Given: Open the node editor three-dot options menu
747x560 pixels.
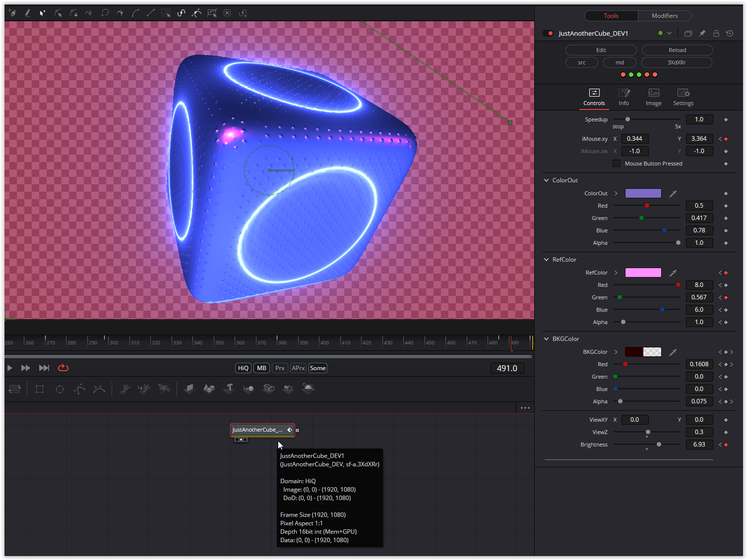Looking at the screenshot, I should (x=525, y=408).
